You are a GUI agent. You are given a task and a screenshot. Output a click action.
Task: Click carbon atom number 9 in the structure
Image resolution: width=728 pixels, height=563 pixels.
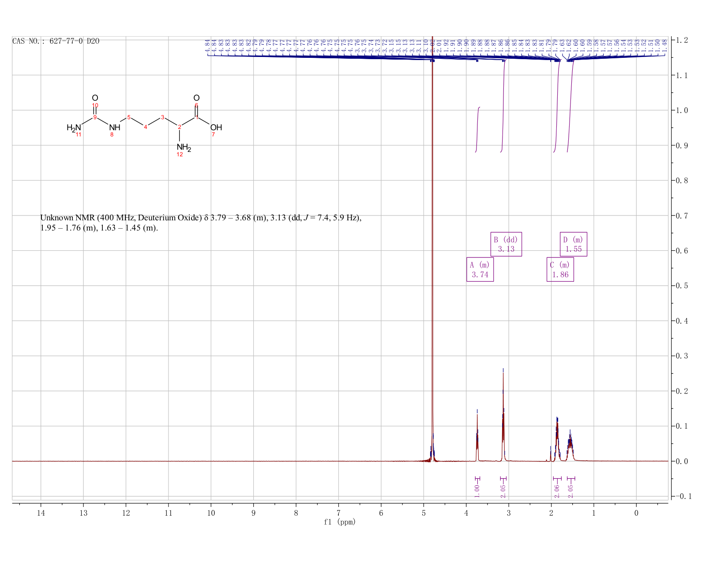pos(95,117)
